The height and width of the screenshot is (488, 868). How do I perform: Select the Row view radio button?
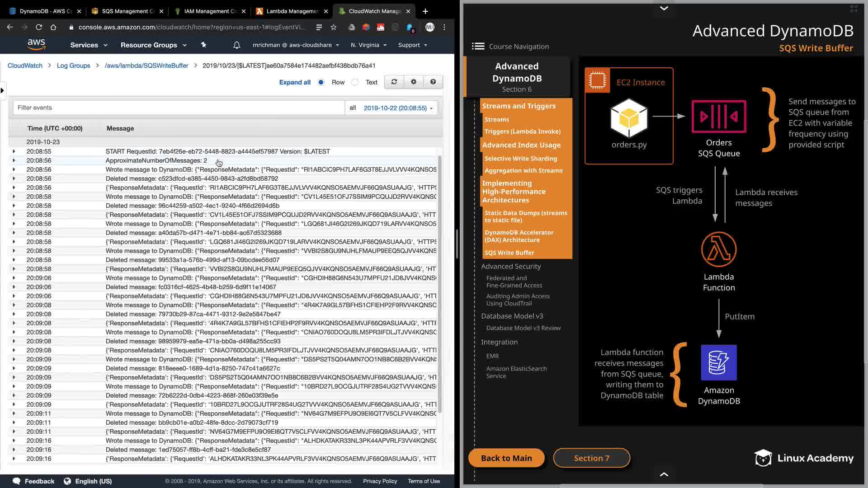point(321,82)
